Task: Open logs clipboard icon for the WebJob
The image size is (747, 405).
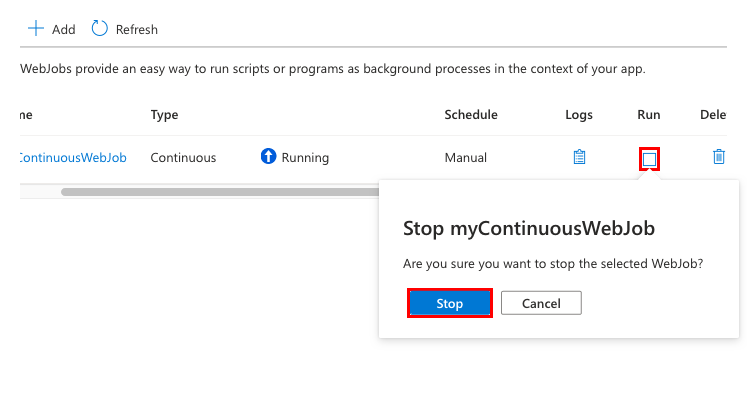Action: click(579, 157)
